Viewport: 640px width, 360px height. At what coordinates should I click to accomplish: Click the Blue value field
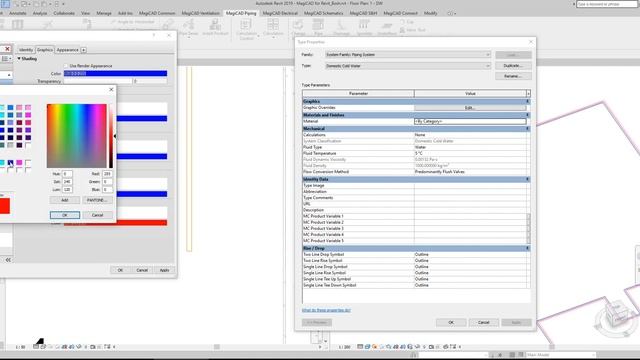pyautogui.click(x=107, y=189)
